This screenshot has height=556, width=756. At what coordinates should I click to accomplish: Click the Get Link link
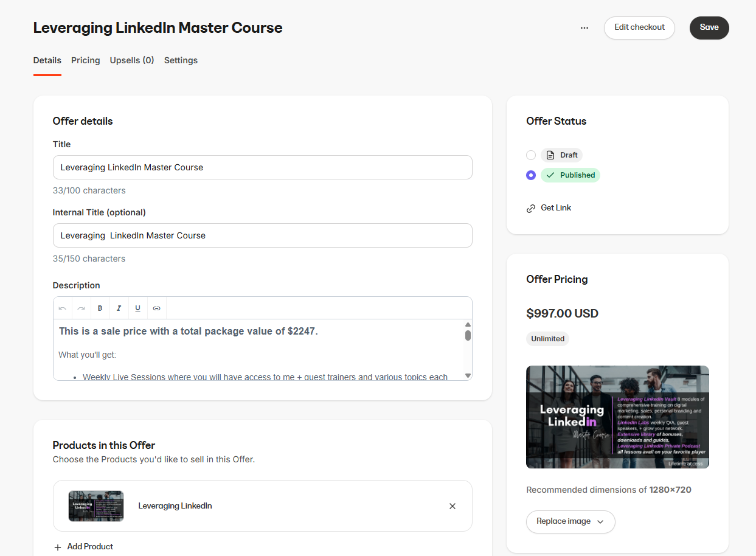(x=555, y=208)
